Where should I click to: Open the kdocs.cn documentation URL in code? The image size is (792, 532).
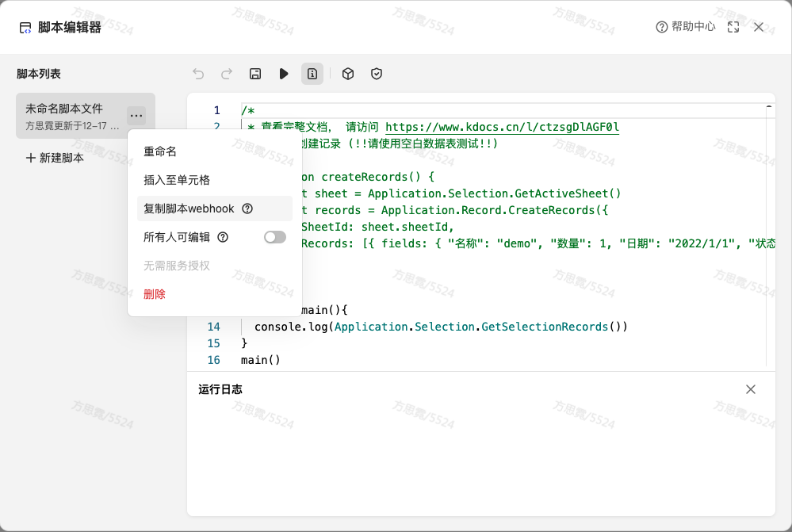click(x=502, y=127)
